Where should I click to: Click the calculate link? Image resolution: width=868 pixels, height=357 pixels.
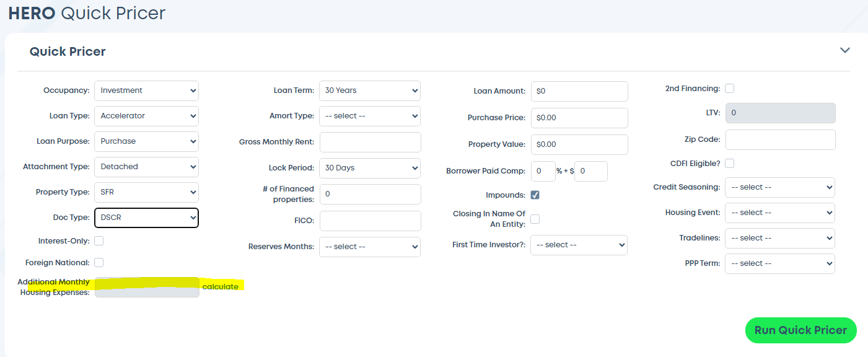coord(220,286)
